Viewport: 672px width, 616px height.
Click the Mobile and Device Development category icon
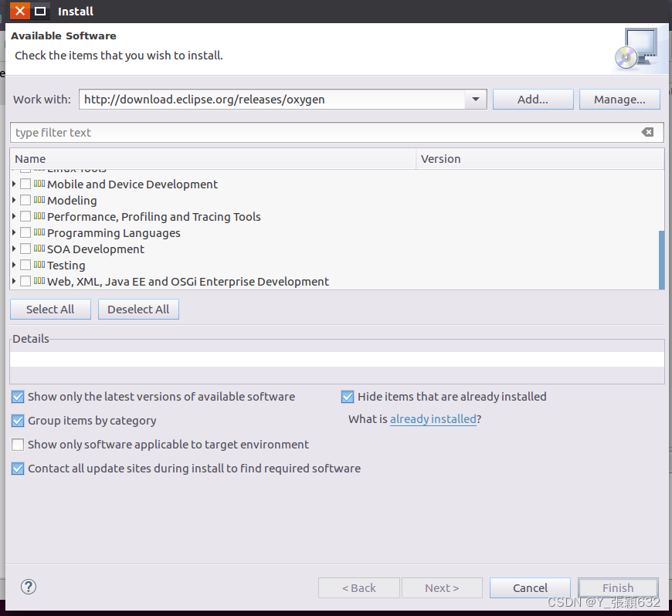click(x=39, y=184)
